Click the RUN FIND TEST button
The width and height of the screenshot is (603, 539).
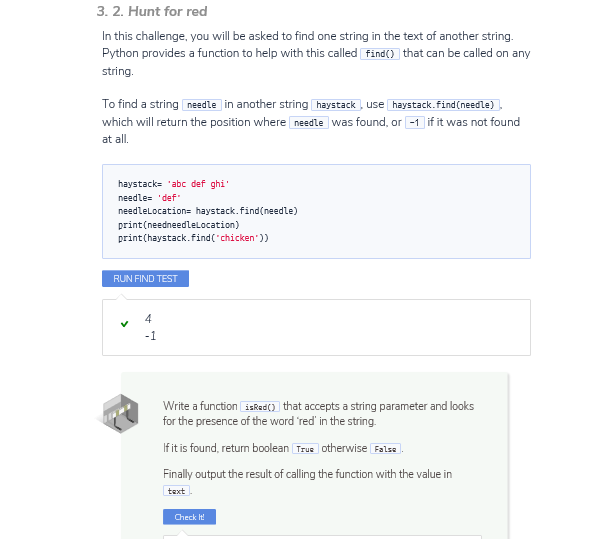145,279
